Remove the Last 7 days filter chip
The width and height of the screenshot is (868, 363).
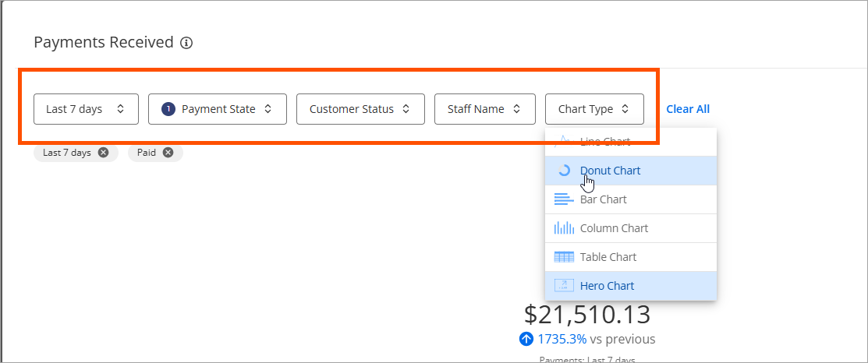pos(104,153)
